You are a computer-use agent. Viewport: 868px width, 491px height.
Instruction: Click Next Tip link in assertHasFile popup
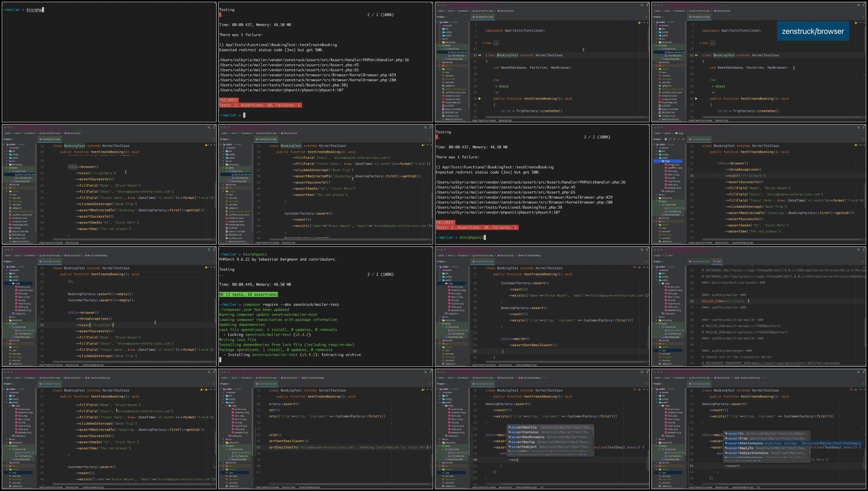tap(583, 455)
